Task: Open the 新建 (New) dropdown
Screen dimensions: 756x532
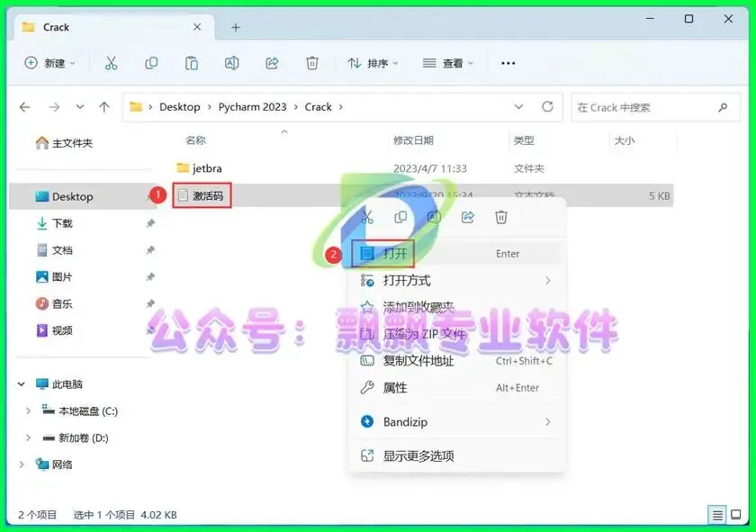Action: pos(50,63)
